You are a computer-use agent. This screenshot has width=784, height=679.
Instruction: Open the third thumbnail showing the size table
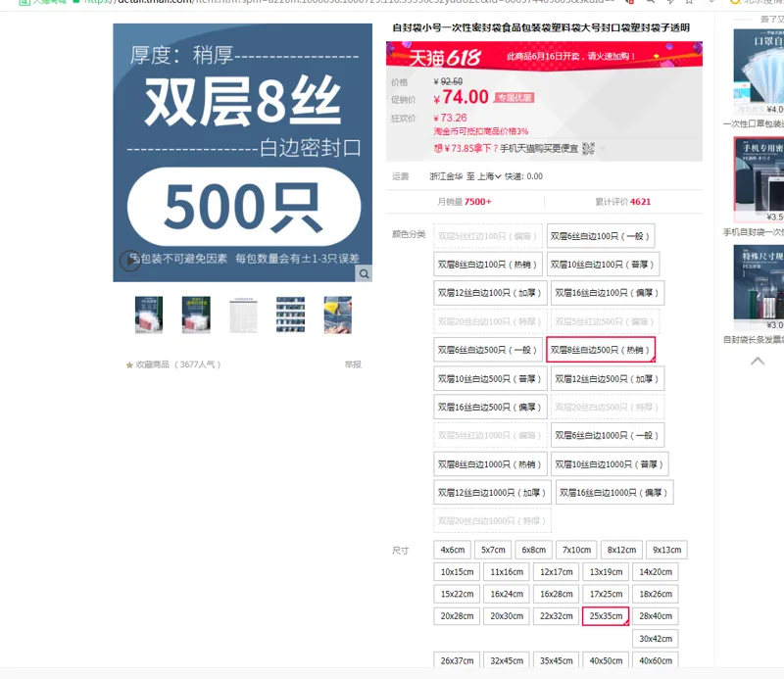point(243,315)
